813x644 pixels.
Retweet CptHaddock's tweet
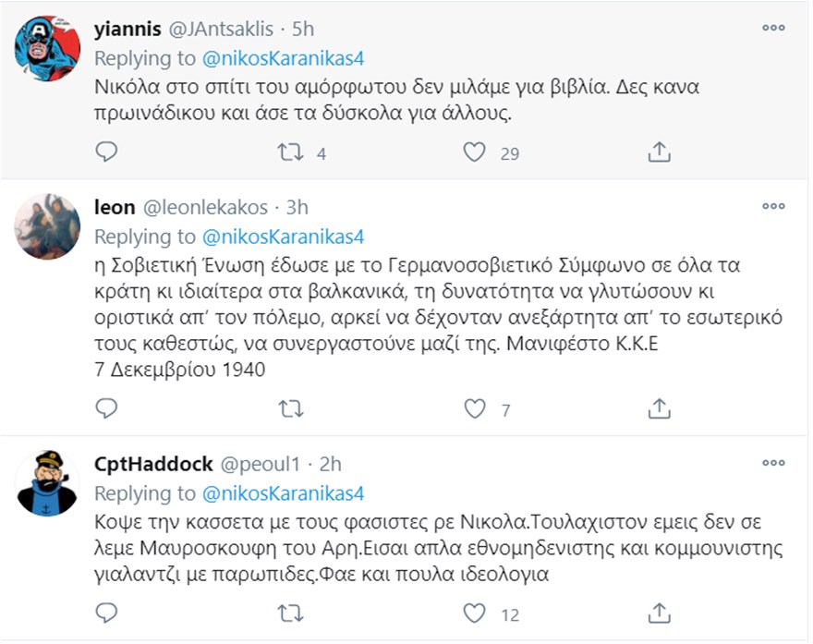pyautogui.click(x=290, y=614)
